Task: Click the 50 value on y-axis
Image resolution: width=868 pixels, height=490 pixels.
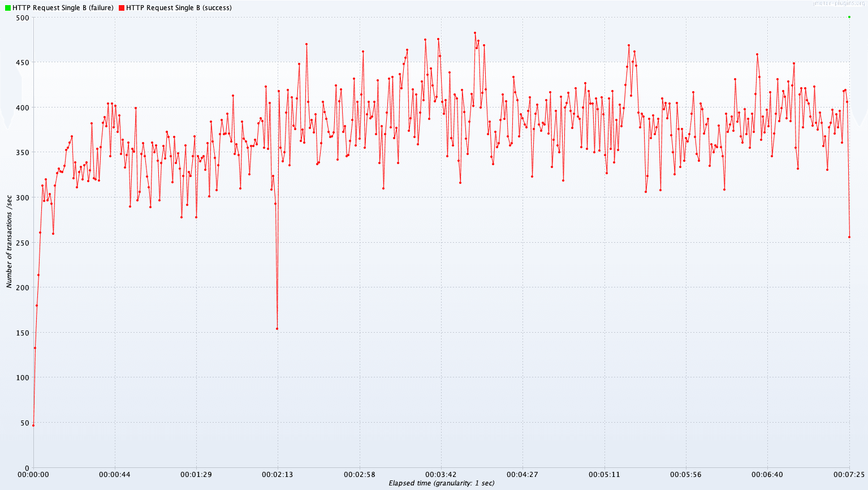Action: [x=24, y=423]
